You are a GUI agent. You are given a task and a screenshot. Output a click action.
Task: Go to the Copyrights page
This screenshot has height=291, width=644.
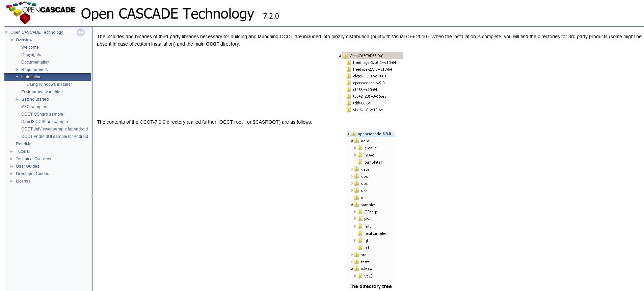(x=31, y=55)
